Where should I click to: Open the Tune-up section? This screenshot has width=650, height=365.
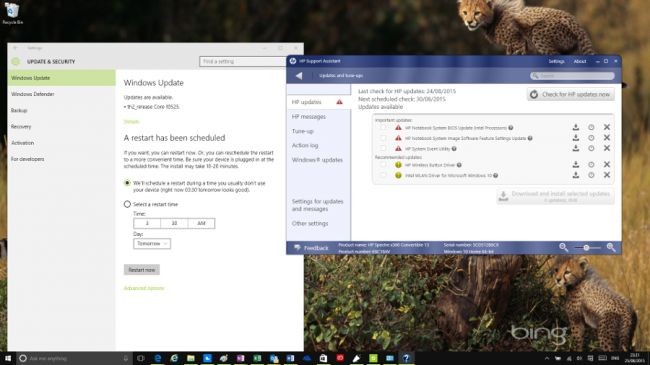[303, 131]
